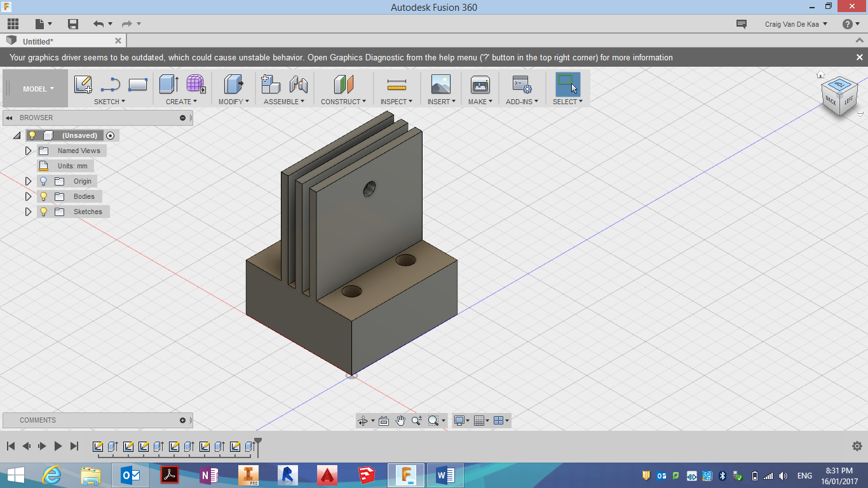The height and width of the screenshot is (488, 868).
Task: Activate the Pan hand icon
Action: (x=400, y=421)
